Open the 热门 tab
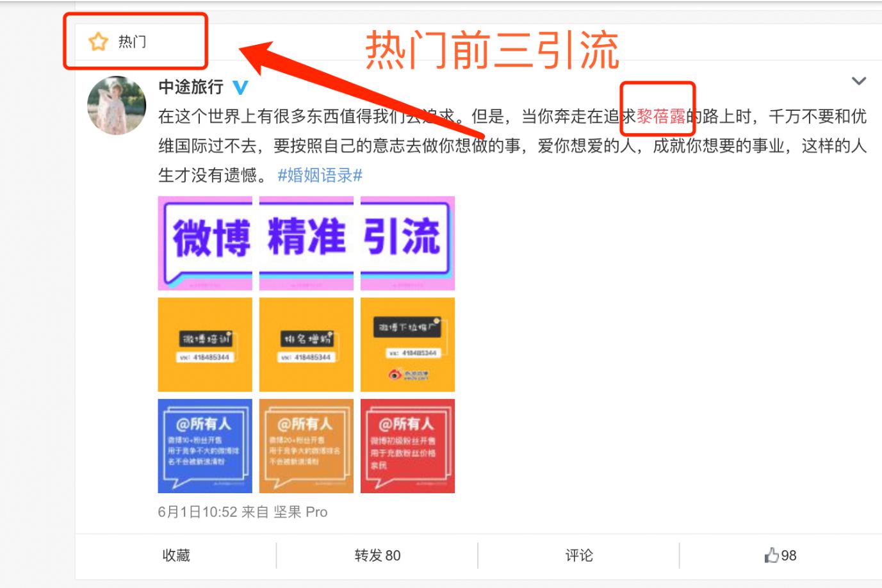This screenshot has height=588, width=882. click(132, 42)
